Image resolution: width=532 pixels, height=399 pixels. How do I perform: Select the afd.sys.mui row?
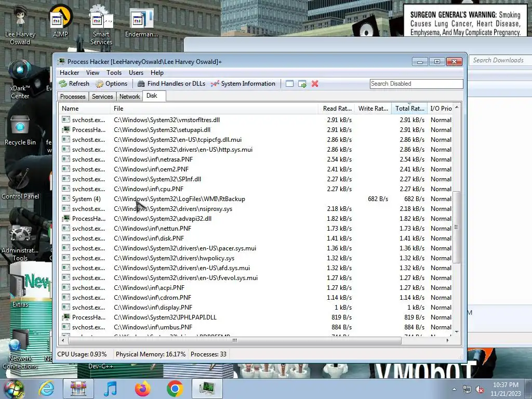pos(257,268)
